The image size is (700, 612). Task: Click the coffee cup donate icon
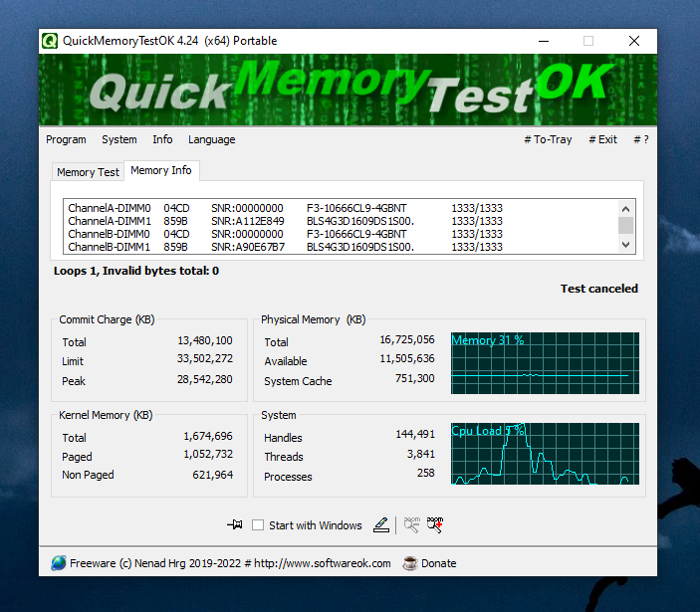click(x=410, y=563)
